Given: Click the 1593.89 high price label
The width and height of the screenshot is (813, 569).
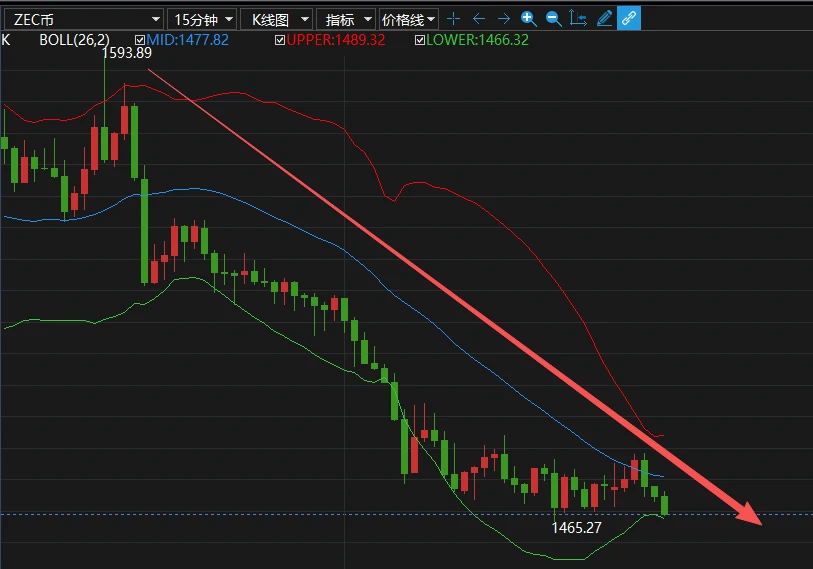Looking at the screenshot, I should [127, 53].
